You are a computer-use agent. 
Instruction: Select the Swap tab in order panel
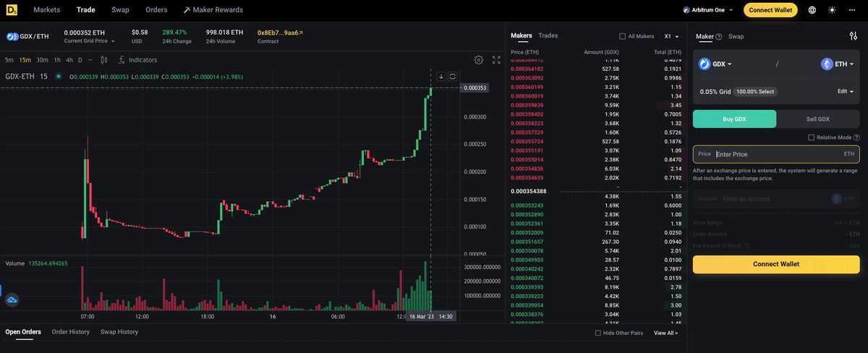tap(736, 36)
